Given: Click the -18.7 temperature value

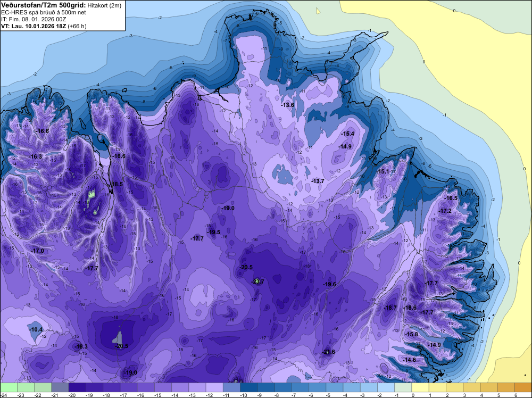Looking at the screenshot, I should coord(390,308).
